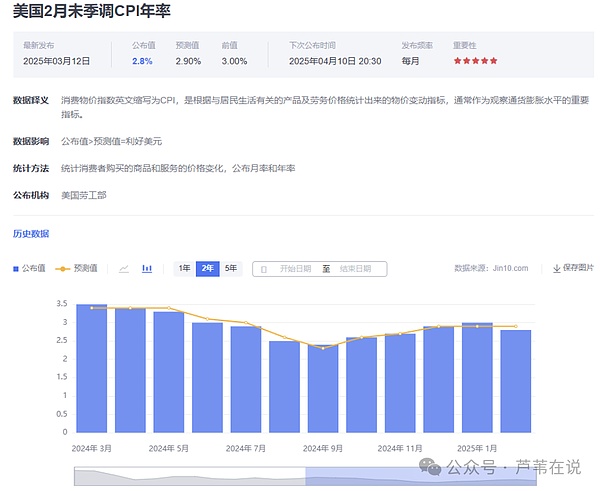Switch chart to bar view icon
Image resolution: width=600 pixels, height=491 pixels.
pyautogui.click(x=147, y=268)
